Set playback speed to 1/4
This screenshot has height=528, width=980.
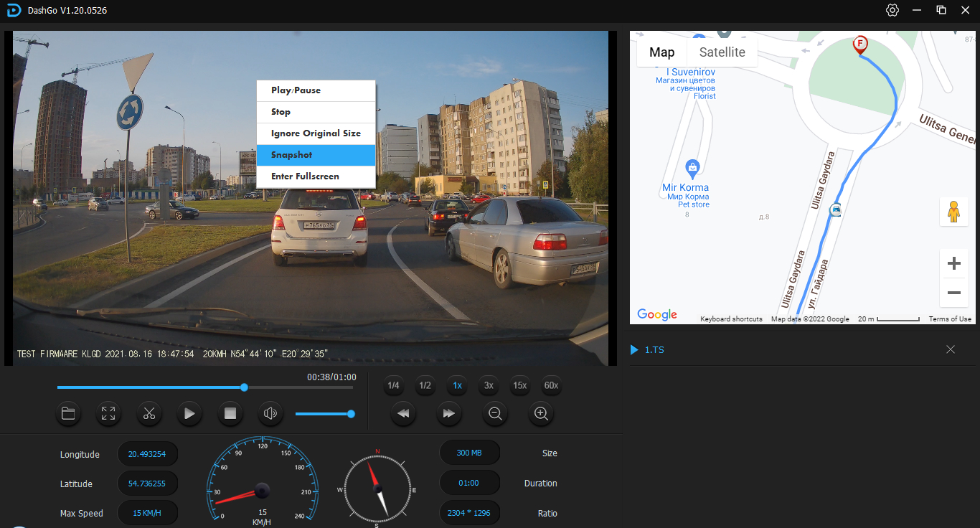tap(393, 385)
